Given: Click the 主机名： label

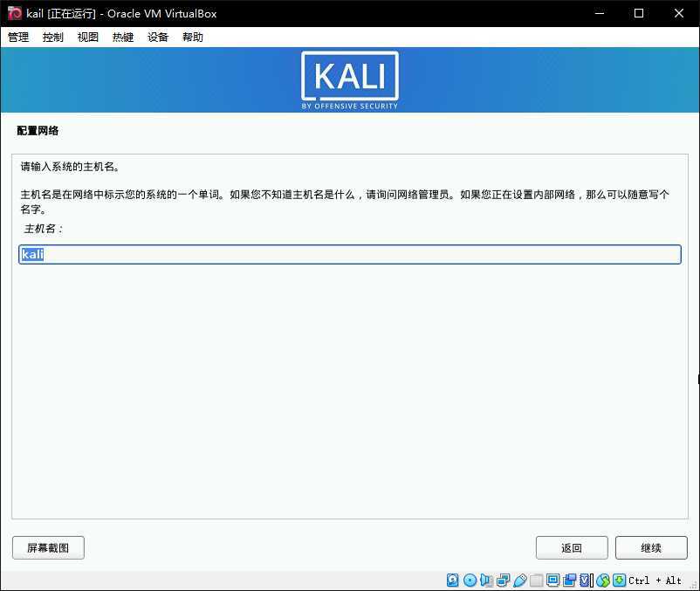Looking at the screenshot, I should click(44, 229).
